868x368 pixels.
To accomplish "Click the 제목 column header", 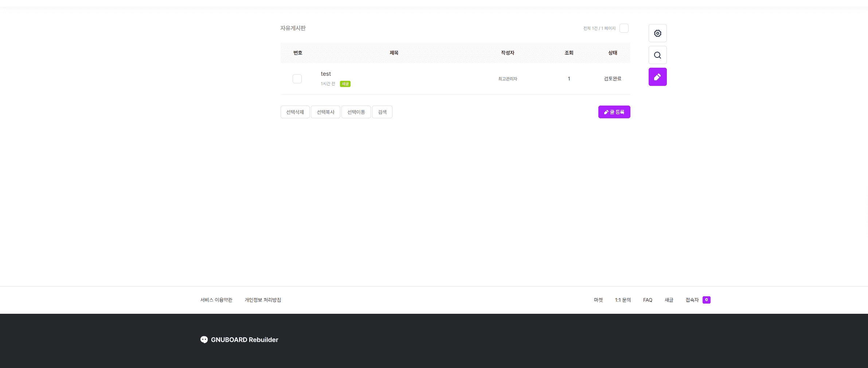I will (x=394, y=53).
